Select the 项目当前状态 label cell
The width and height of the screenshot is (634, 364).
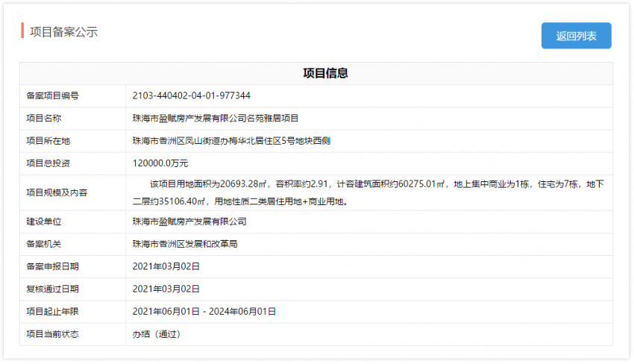(73, 334)
